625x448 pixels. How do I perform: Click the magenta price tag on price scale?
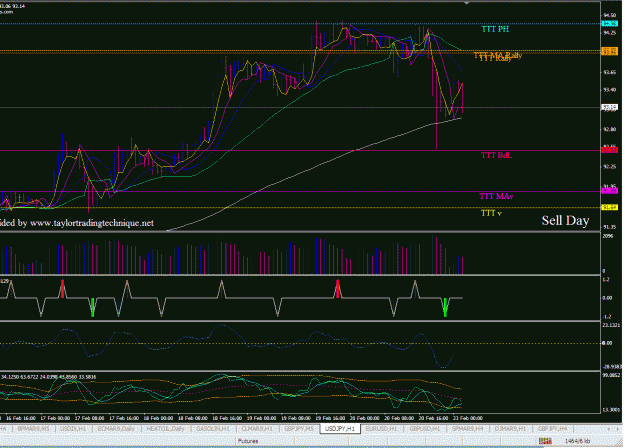(x=609, y=191)
